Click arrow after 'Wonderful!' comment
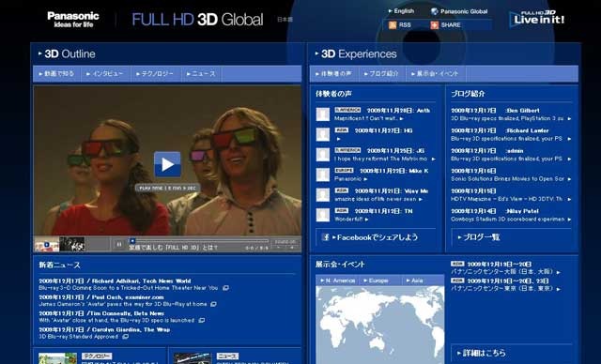This screenshot has width=601, height=364. click(x=367, y=220)
